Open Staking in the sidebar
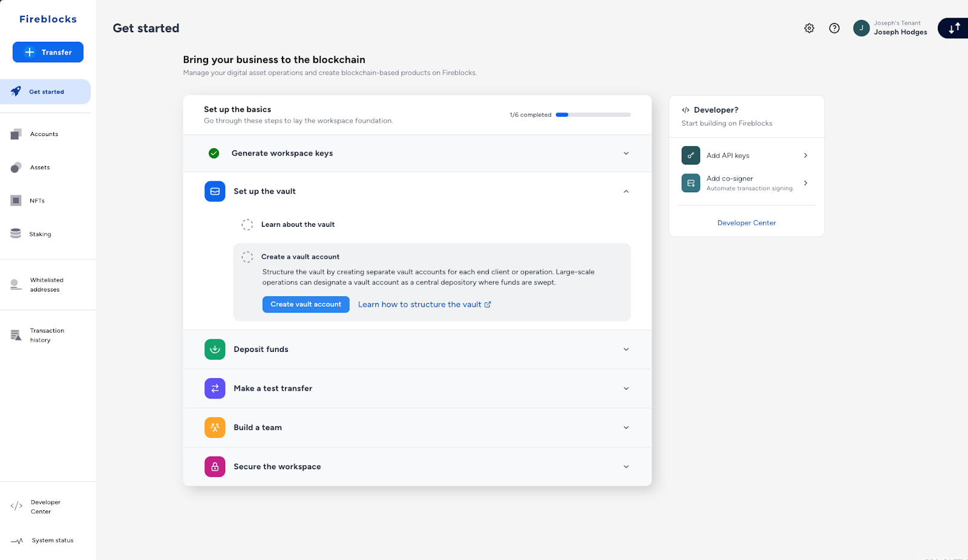This screenshot has height=560, width=968. coord(40,234)
